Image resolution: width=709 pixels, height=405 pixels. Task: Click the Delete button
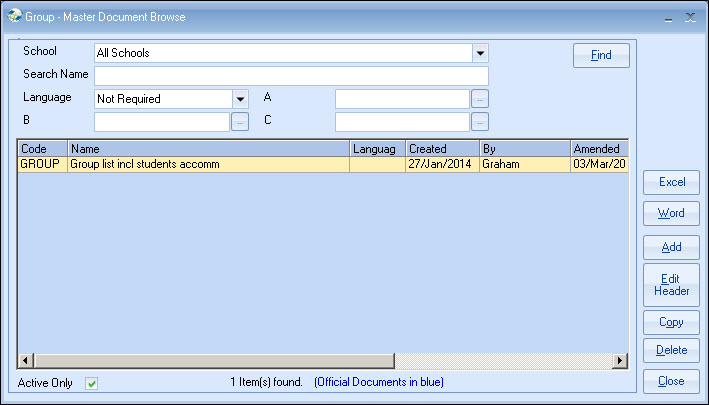point(671,350)
